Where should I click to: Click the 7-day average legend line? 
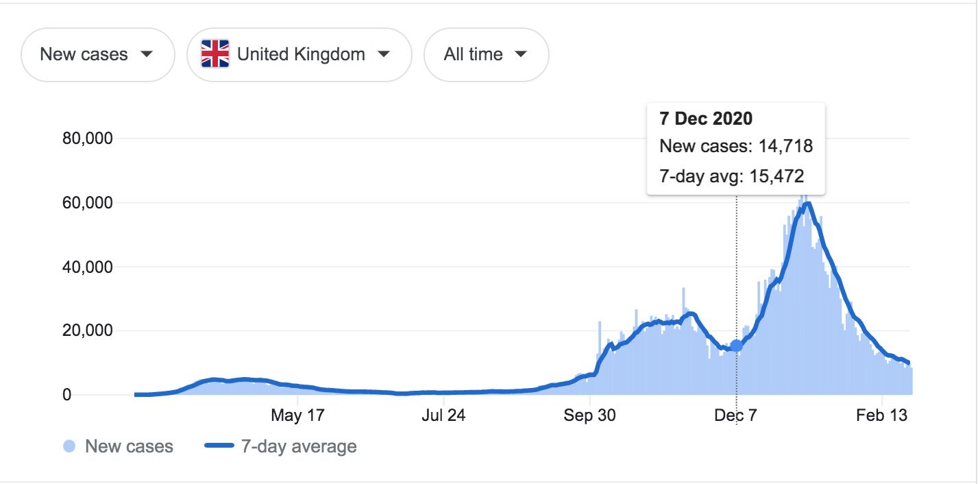219,447
